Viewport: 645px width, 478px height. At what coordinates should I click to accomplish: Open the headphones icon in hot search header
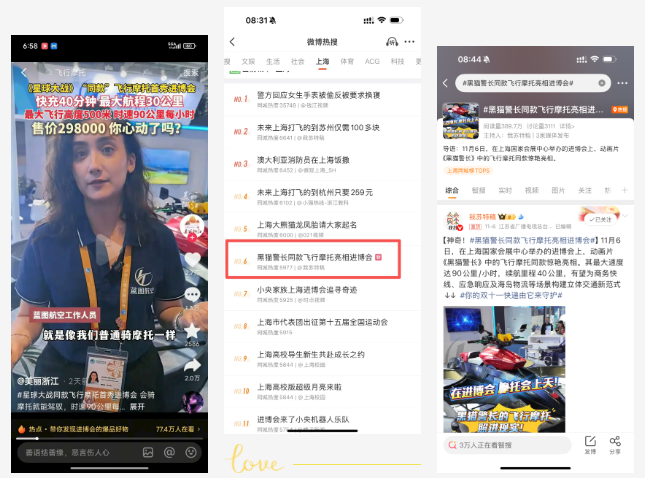[392, 42]
